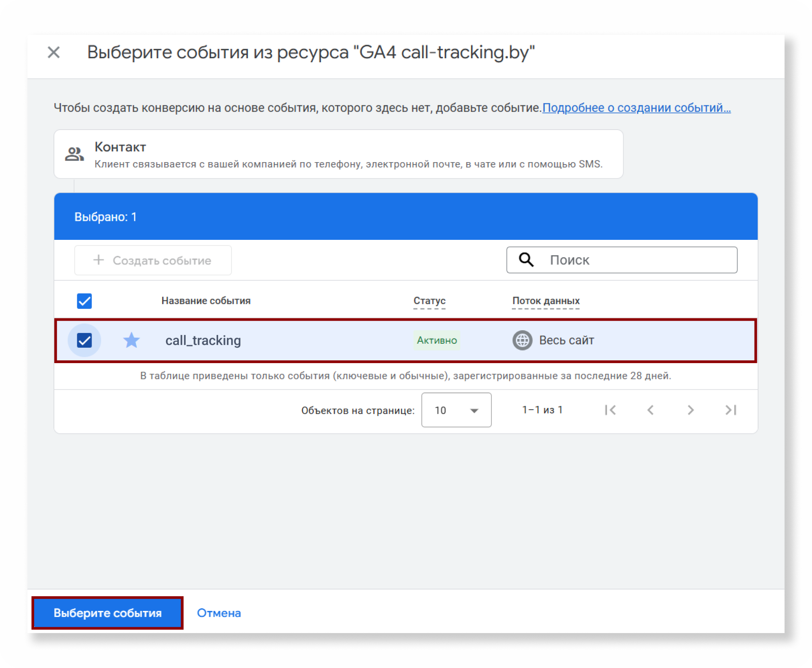Click the Отмена cancel link

(219, 613)
